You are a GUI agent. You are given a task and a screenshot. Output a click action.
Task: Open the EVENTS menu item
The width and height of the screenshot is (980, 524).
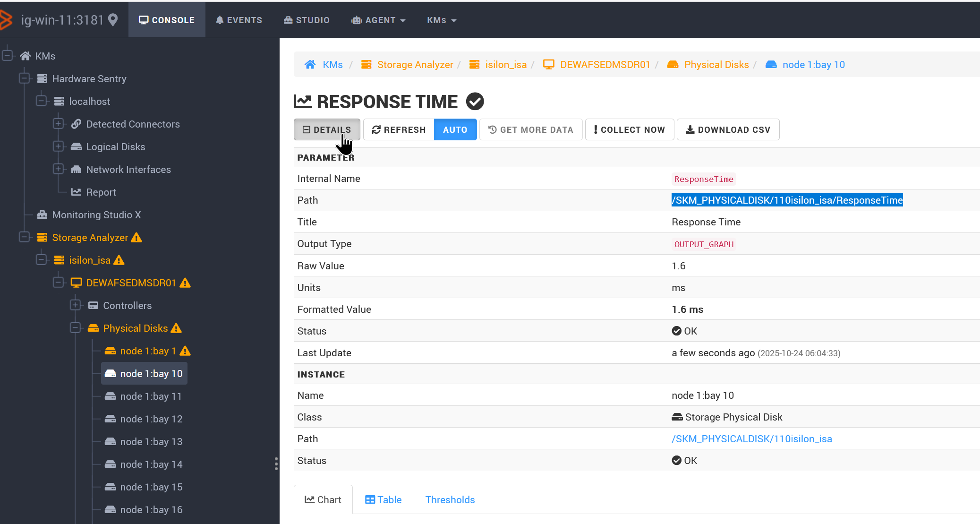[x=239, y=20]
